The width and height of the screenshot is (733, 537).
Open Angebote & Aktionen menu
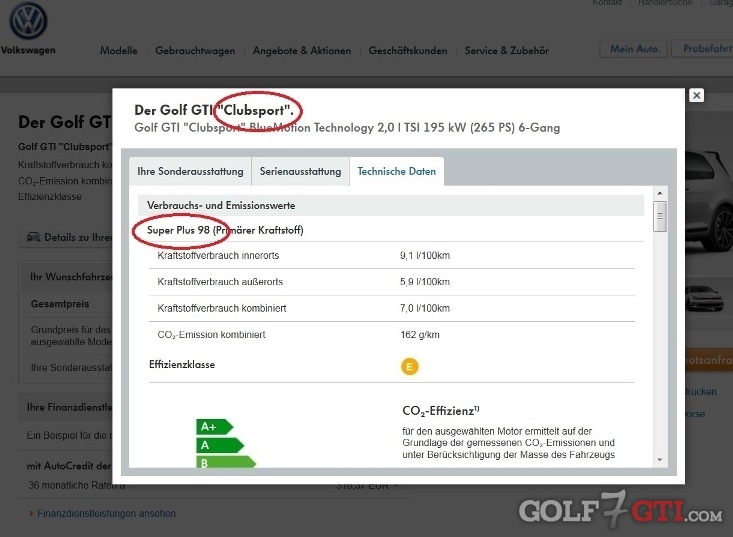pos(302,50)
